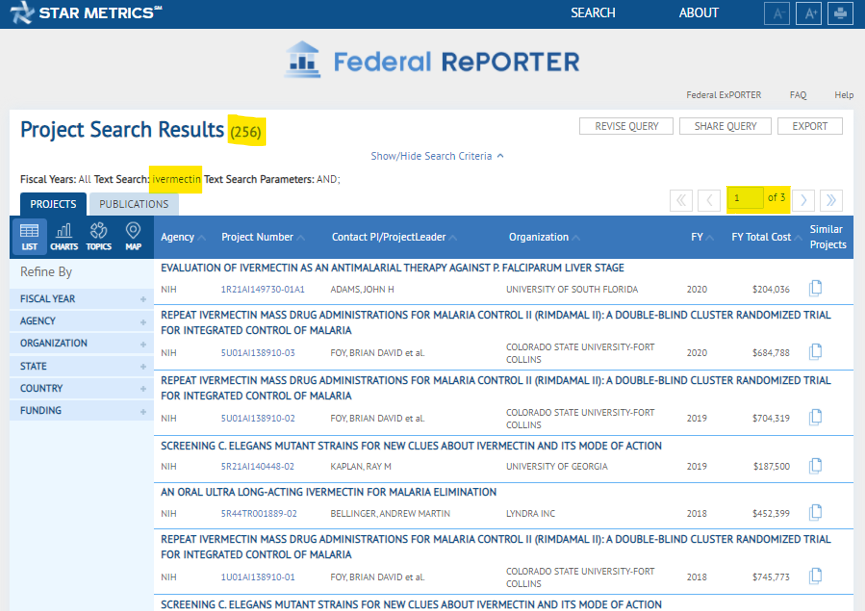The image size is (865, 611).
Task: Expand the COUNTRY refine filter
Action: point(82,388)
